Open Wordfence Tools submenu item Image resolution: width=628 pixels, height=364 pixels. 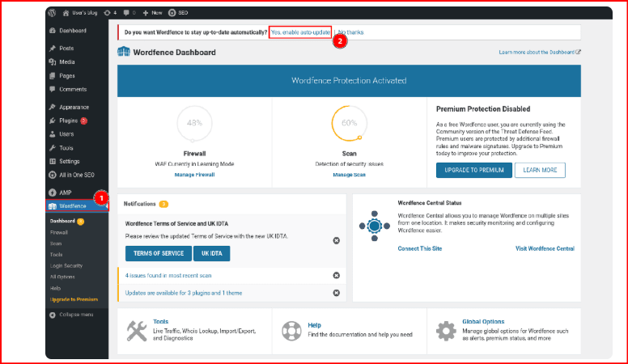pos(56,255)
